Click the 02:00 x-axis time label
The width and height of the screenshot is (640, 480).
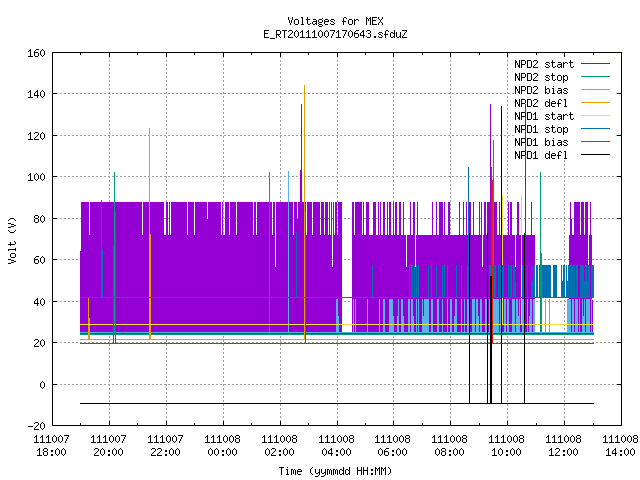(x=279, y=452)
